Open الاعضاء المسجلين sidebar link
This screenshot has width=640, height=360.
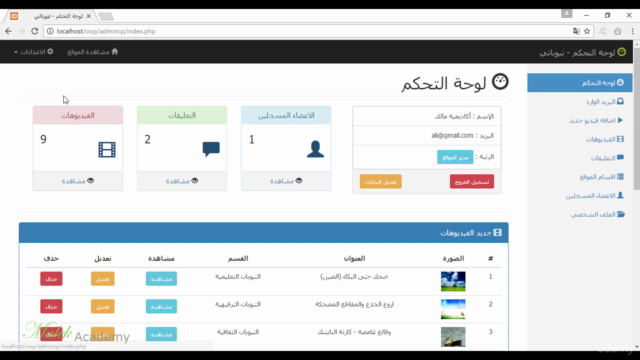594,196
